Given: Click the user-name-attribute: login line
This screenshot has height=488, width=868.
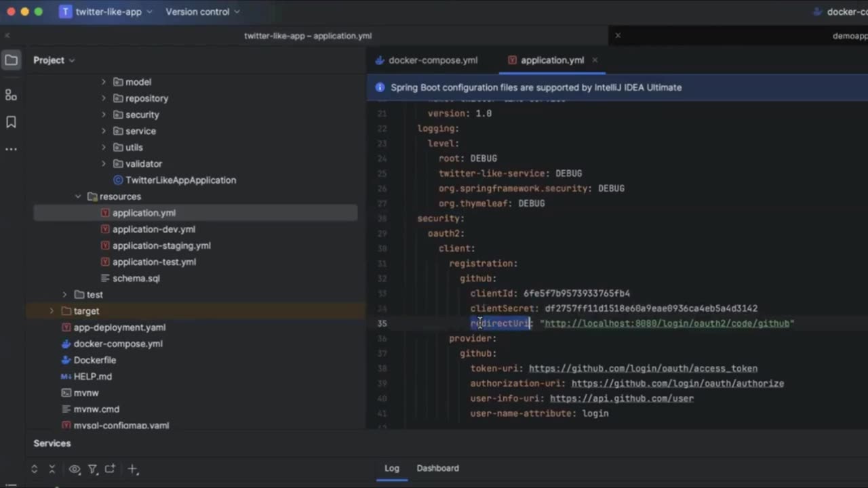Looking at the screenshot, I should tap(539, 413).
